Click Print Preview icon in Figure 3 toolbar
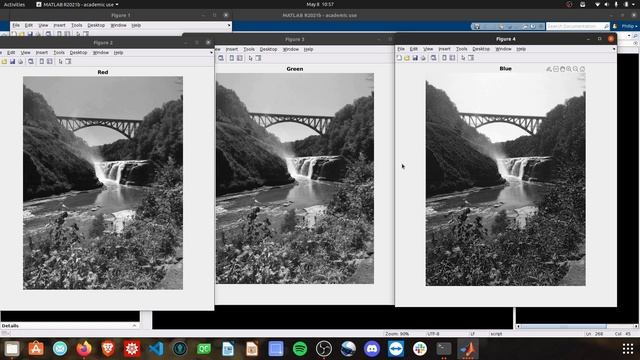 click(x=221, y=58)
